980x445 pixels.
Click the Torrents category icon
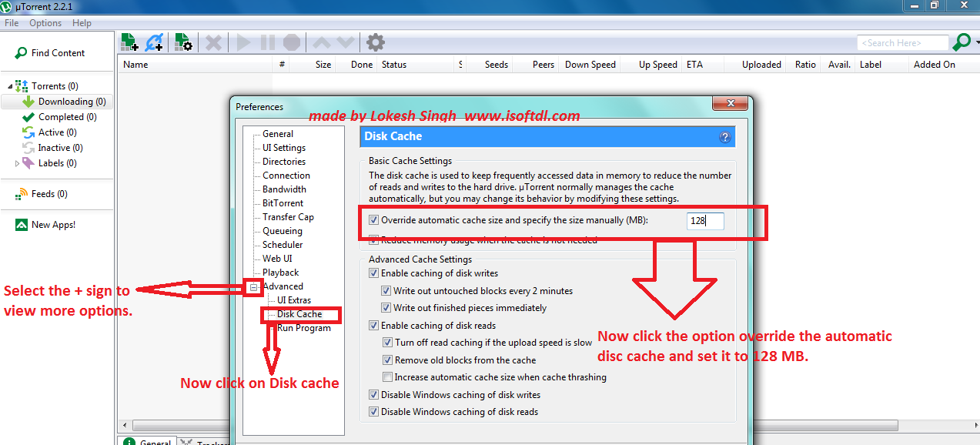point(22,86)
